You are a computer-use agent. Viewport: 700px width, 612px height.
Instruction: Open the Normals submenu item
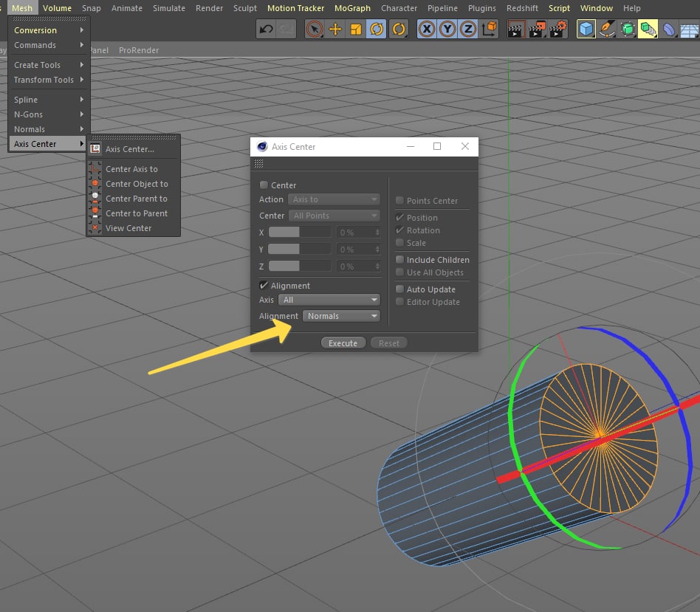click(49, 129)
